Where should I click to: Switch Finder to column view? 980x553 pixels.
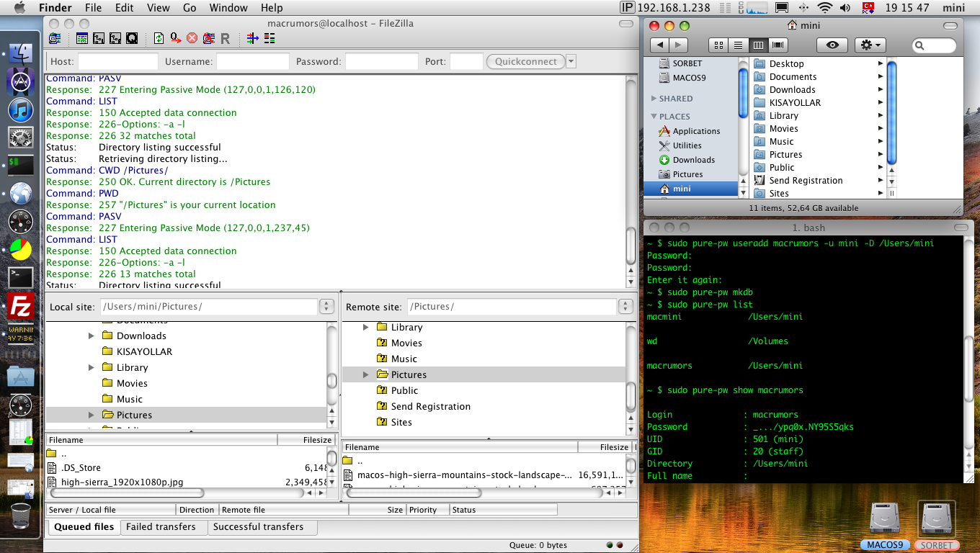point(758,45)
